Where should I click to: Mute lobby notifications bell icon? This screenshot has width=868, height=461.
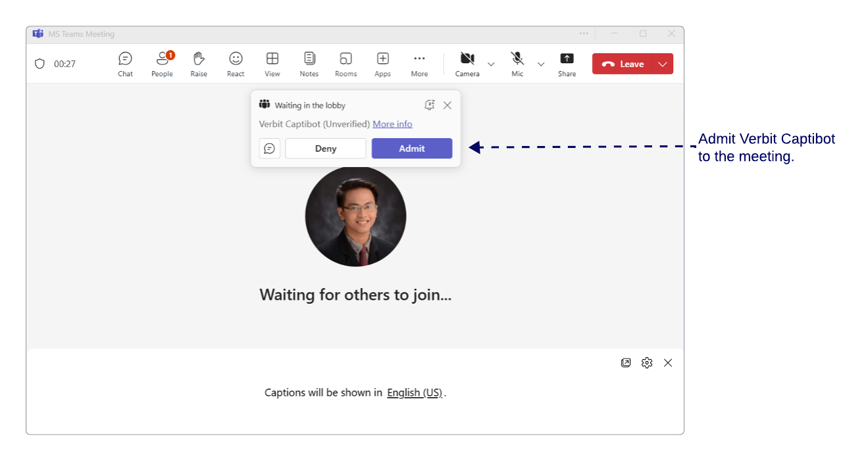[430, 105]
